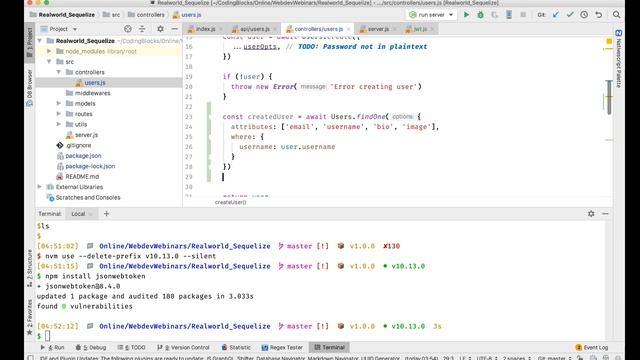
Task: Hide the terminal panel
Action: [x=605, y=213]
